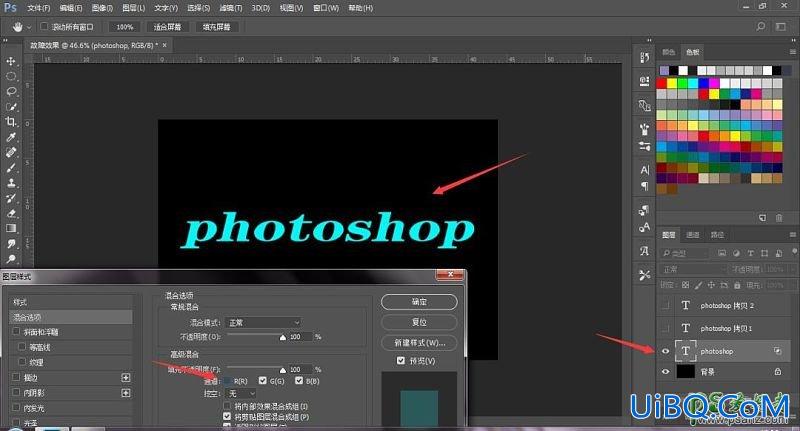Select the Eyedropper tool

(x=11, y=137)
